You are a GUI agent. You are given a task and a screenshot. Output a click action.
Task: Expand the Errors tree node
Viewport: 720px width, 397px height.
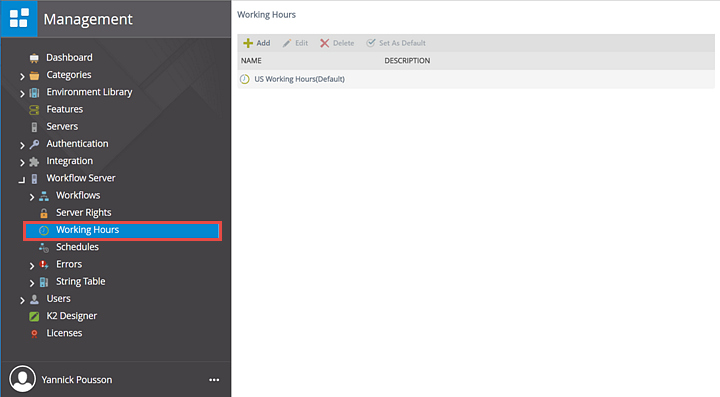coord(32,266)
